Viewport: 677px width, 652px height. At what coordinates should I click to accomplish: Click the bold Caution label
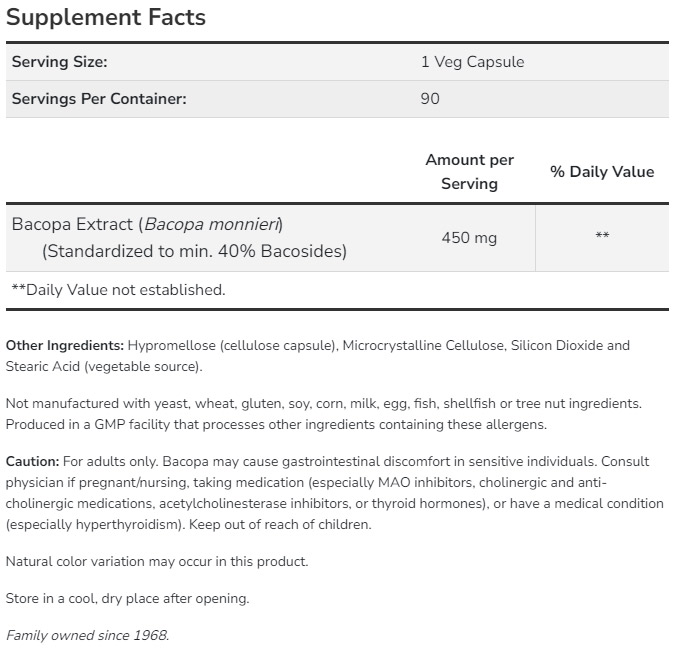pyautogui.click(x=32, y=461)
